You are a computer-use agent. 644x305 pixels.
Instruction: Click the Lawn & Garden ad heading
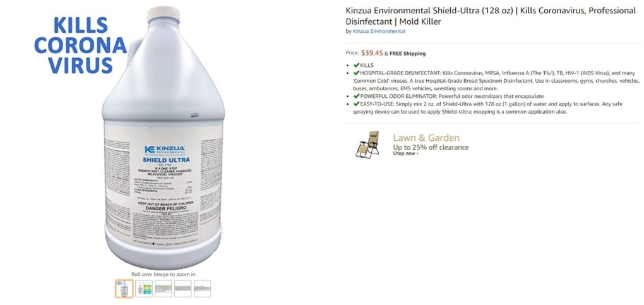(426, 138)
